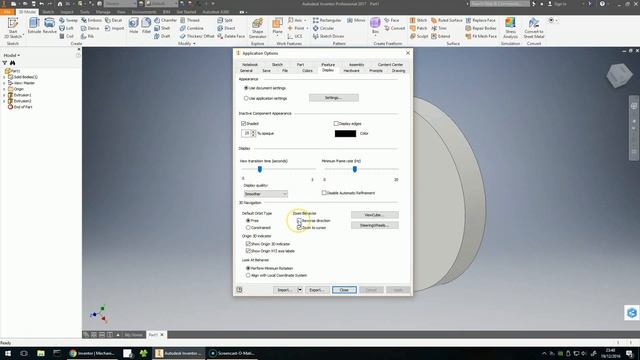This screenshot has width=640, height=360.
Task: Open the Import button dropdown arrow
Action: coord(300,290)
